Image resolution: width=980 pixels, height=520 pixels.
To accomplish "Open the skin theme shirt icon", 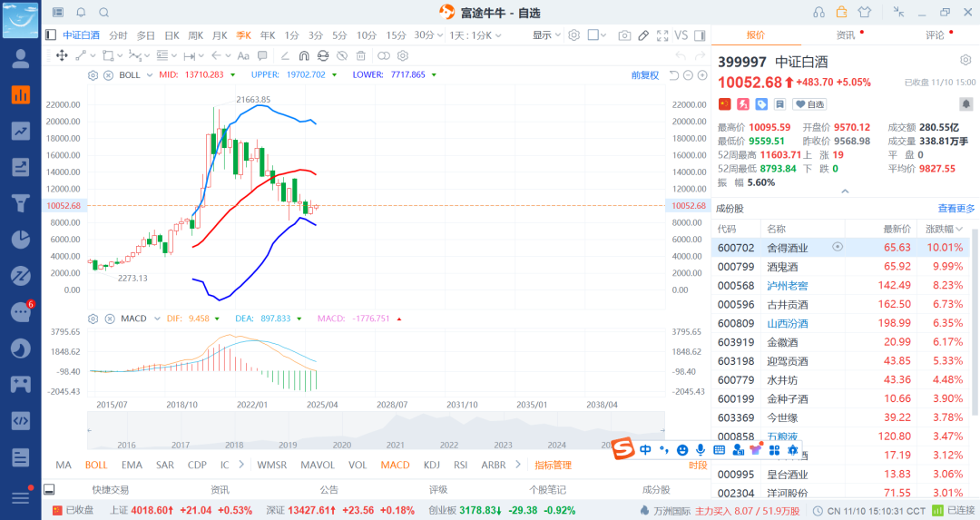I will pos(865,12).
